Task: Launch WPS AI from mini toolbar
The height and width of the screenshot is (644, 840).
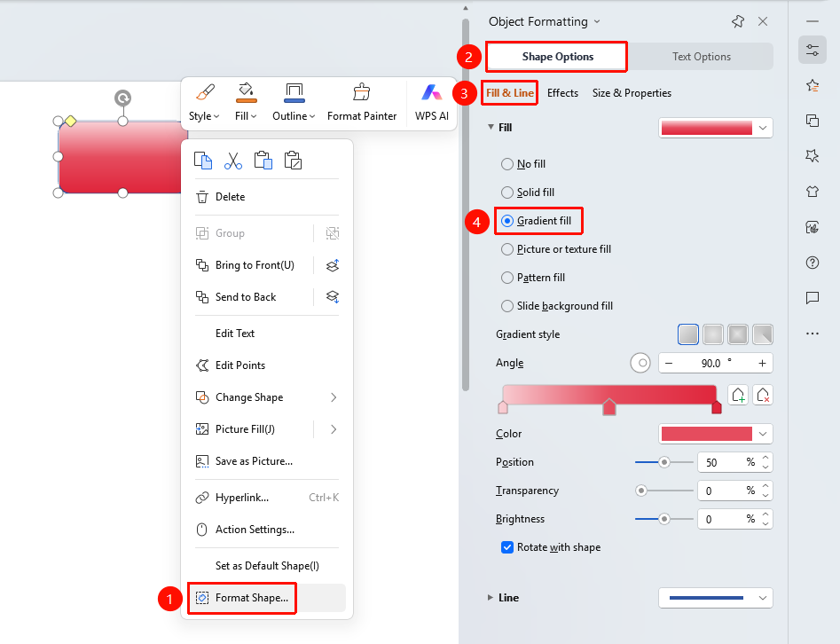Action: point(432,102)
